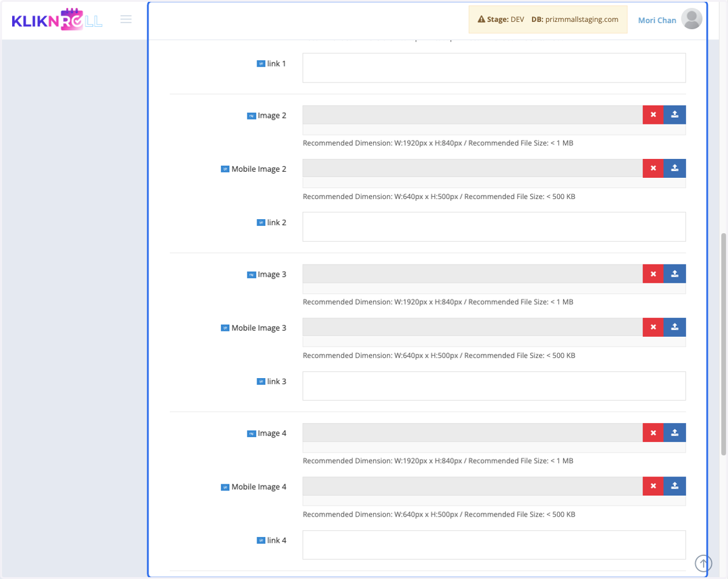Click the prizmmallstaging.com DB text

[582, 19]
